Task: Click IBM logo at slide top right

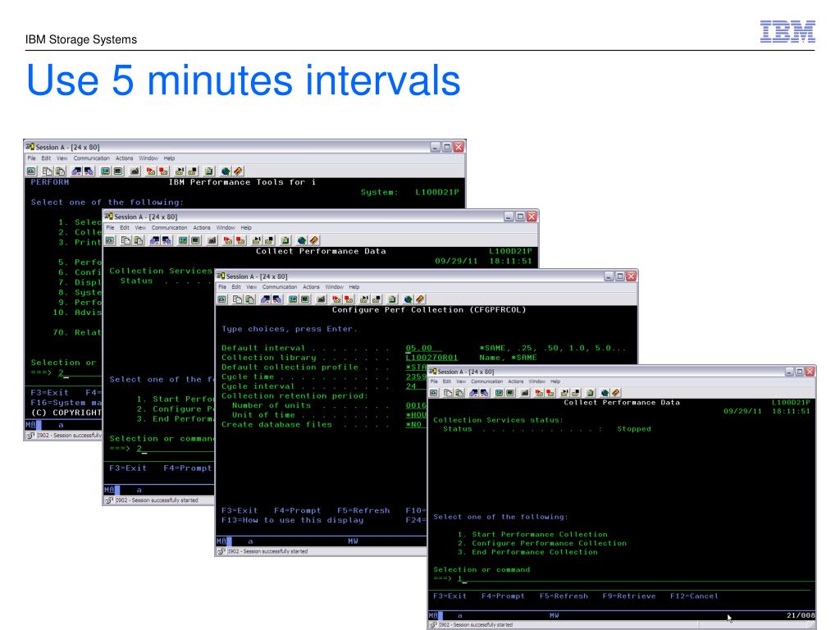Action: tap(787, 32)
